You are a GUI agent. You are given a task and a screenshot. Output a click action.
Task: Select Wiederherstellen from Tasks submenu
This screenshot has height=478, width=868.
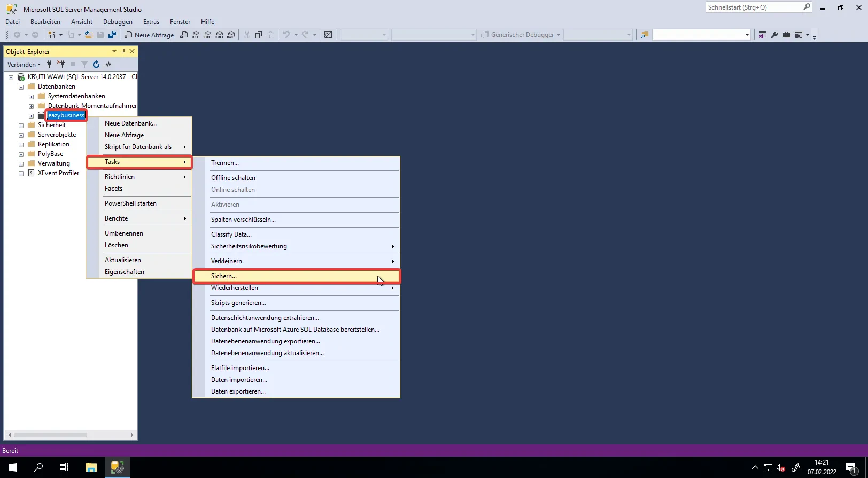click(x=296, y=288)
